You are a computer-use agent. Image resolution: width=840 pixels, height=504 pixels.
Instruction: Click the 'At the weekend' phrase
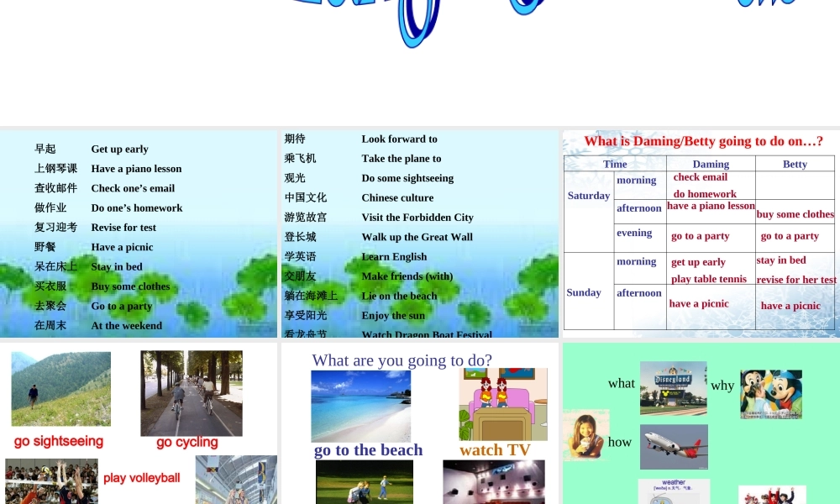coord(127,326)
